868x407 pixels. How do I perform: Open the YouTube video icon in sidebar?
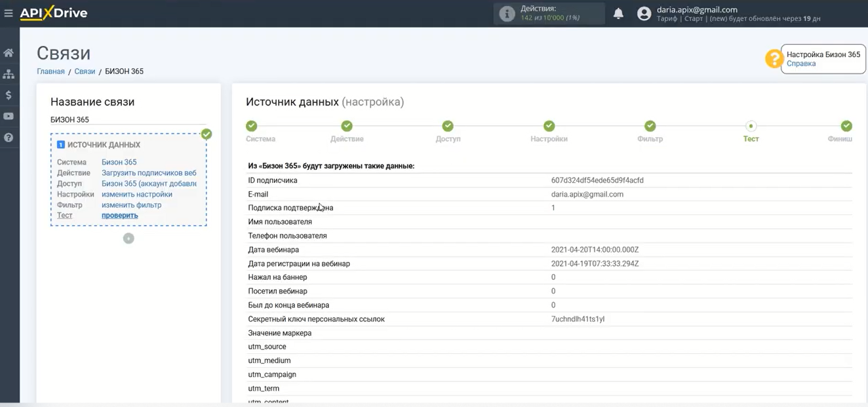pyautogui.click(x=9, y=117)
